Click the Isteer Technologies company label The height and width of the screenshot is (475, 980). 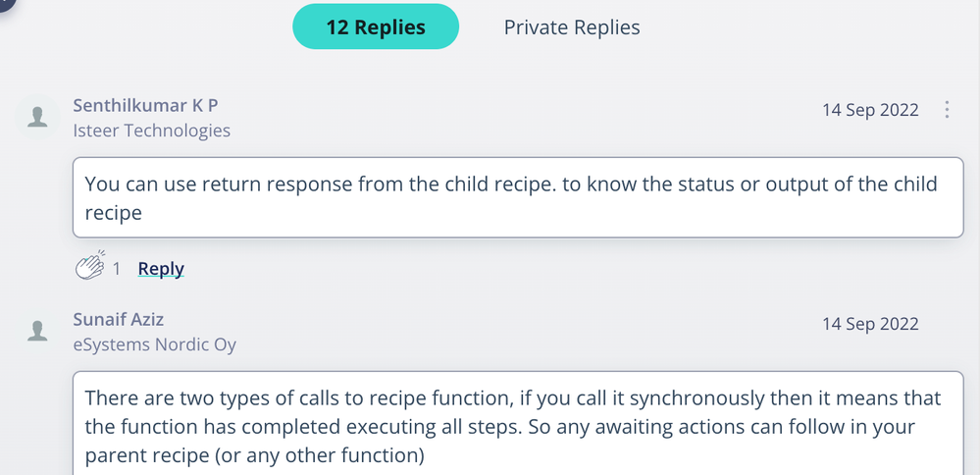152,131
